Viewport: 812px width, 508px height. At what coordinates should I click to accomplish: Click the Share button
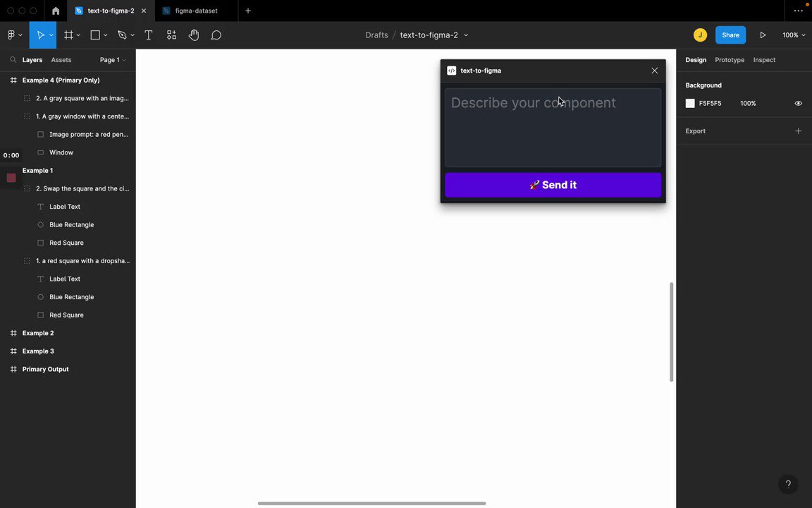730,35
